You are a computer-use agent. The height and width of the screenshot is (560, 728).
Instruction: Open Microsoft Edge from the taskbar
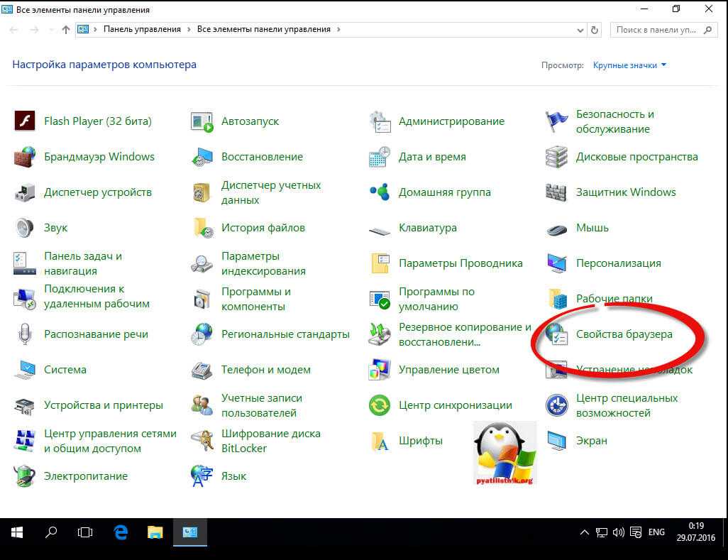(121, 532)
